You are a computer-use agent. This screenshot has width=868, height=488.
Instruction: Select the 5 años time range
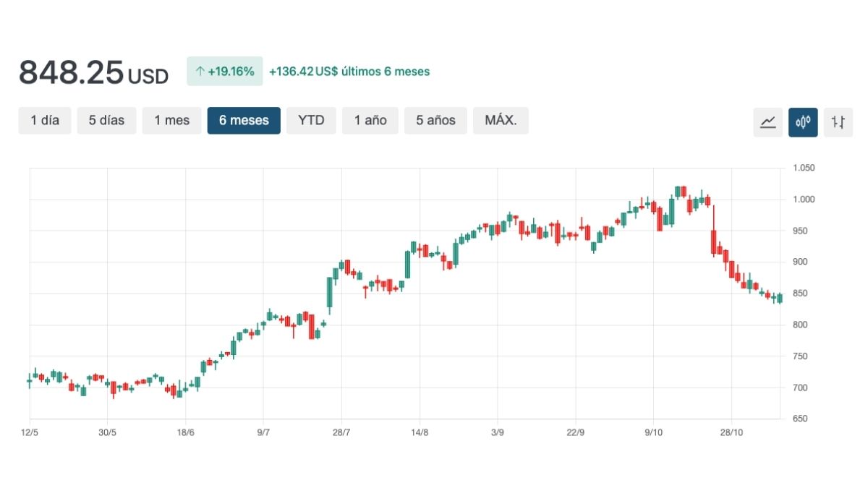click(x=435, y=121)
